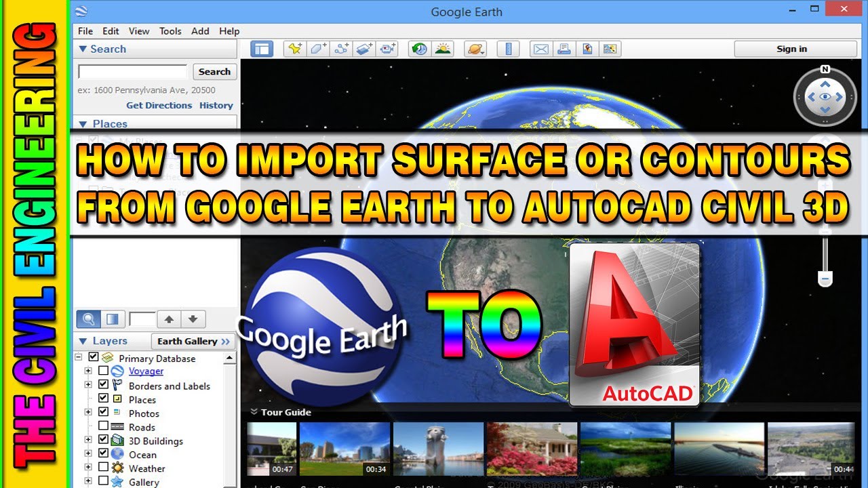The width and height of the screenshot is (868, 488).
Task: Look down using the navigation compass arrow
Action: pyautogui.click(x=825, y=110)
